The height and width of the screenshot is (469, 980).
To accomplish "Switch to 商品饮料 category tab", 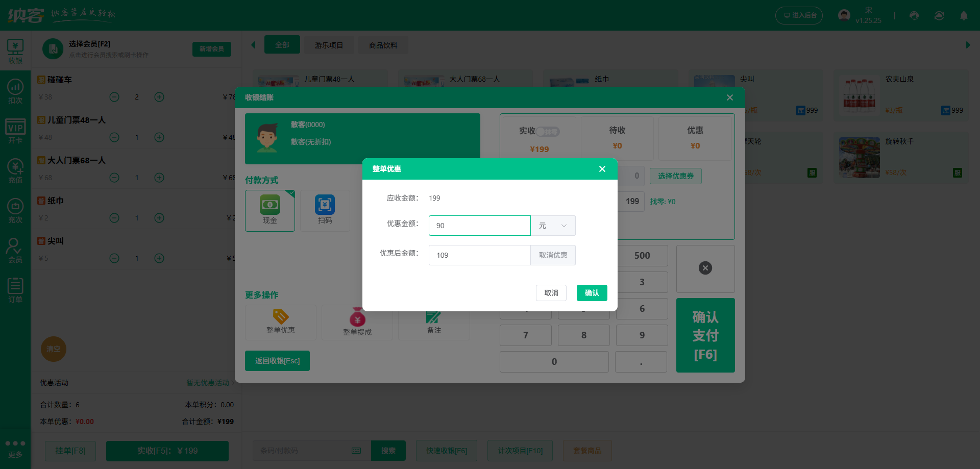I will pyautogui.click(x=383, y=45).
